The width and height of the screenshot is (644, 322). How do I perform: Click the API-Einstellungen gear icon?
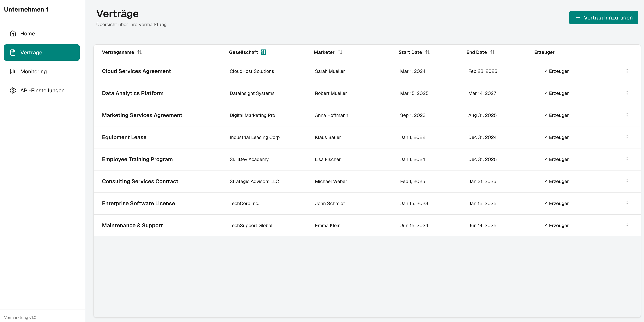(x=13, y=90)
